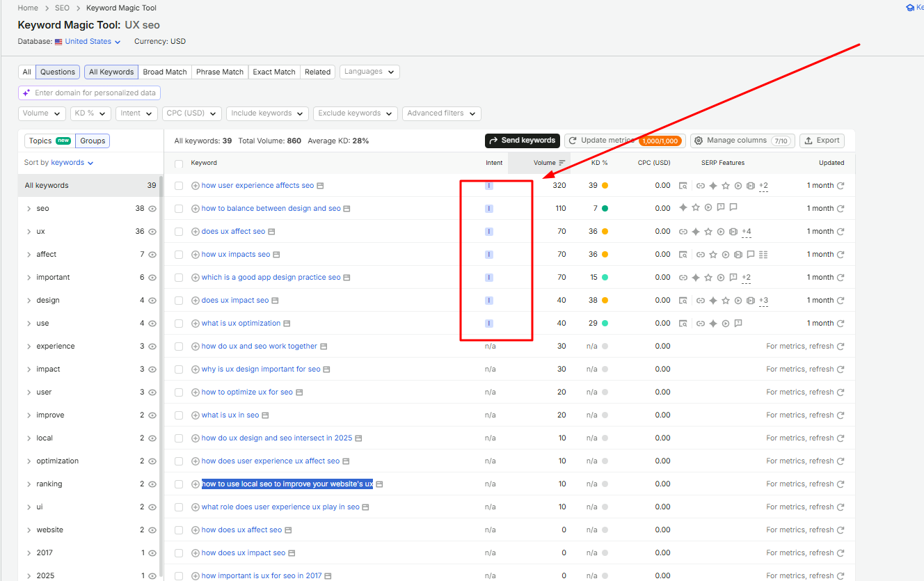Add 'how user experience affects seo' plus icon

click(196, 186)
